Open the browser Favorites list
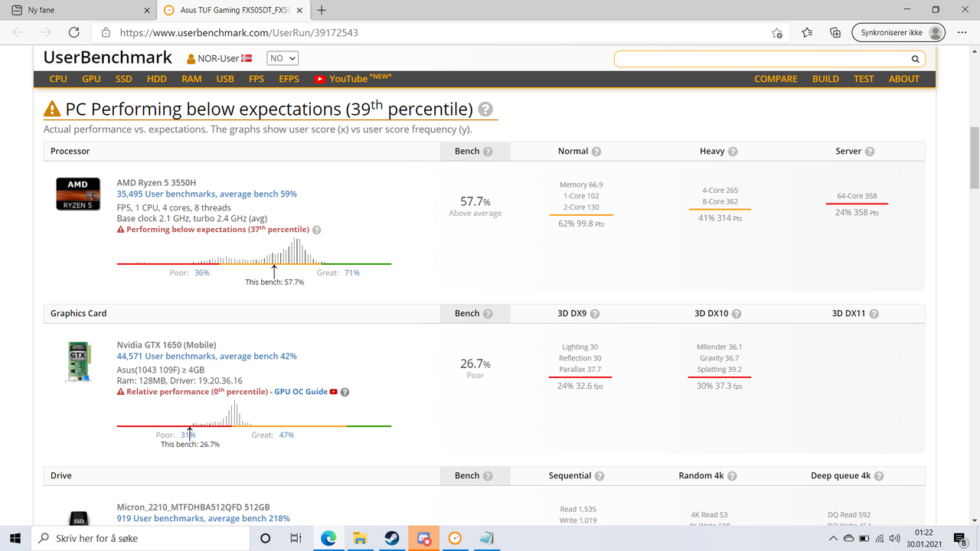Screen dimensions: 980x551 (807, 33)
